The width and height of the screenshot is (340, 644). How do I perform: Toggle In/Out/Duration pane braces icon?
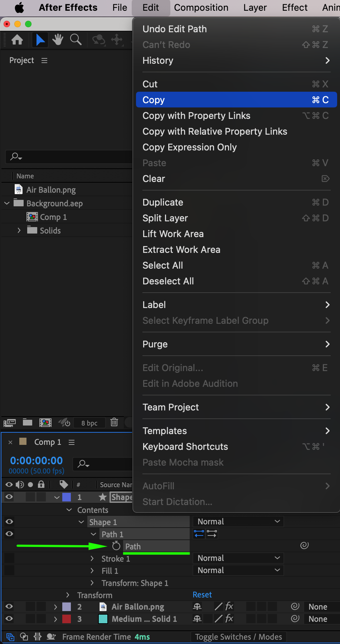click(38, 636)
